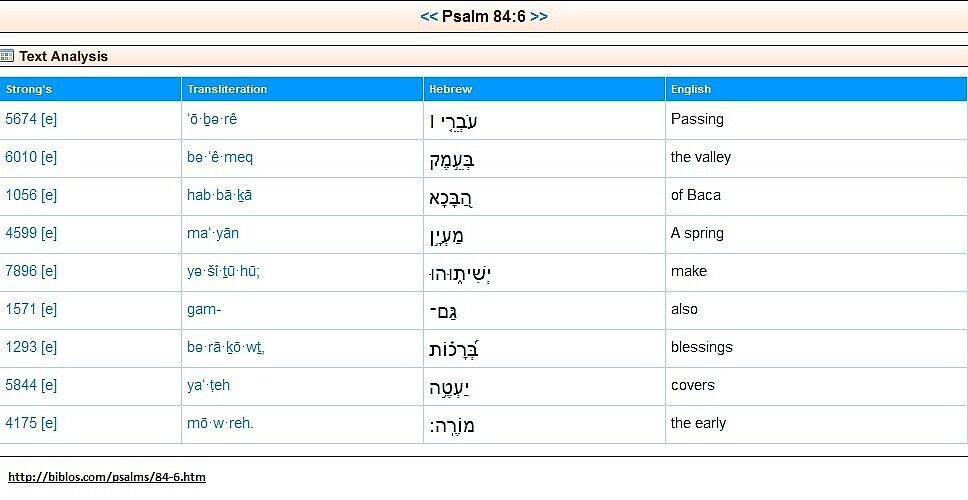Open Strong's 4175 entry link
This screenshot has width=968, height=500.
21,423
